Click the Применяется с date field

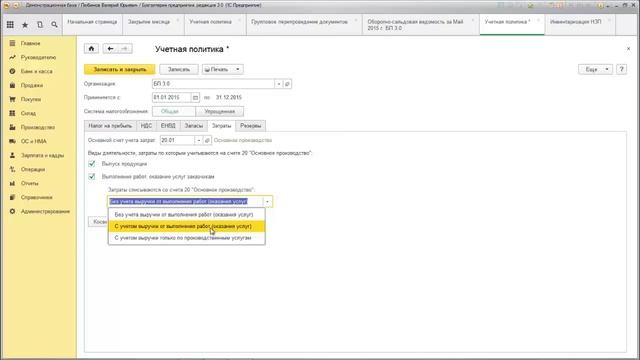[x=171, y=98]
